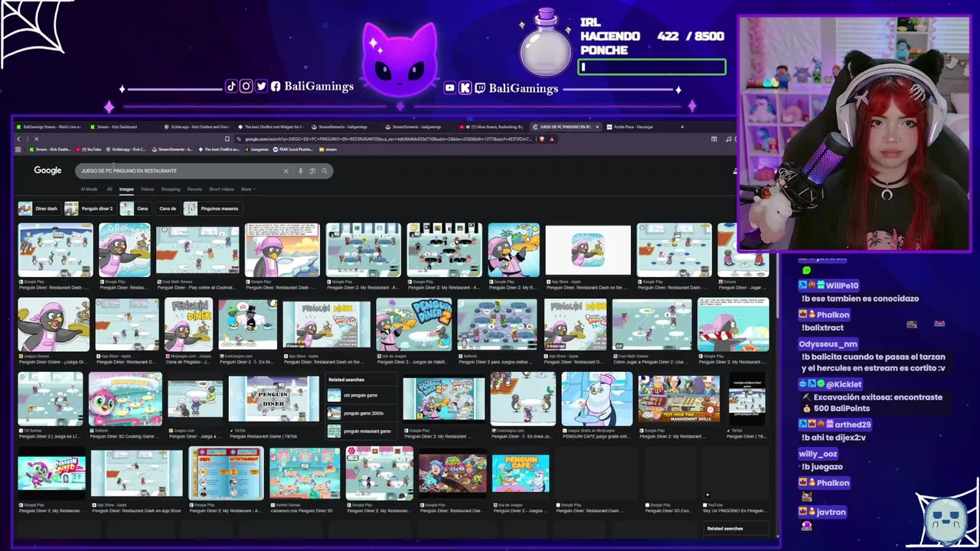Screen dimensions: 980x551
Task: Open Brave shields icon in address bar
Action: (x=542, y=139)
